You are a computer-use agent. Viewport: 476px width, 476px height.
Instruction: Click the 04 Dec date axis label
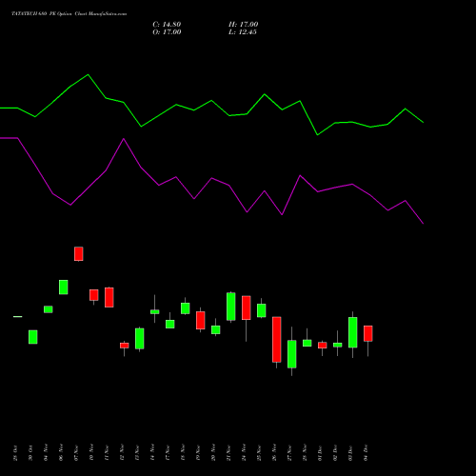click(x=366, y=453)
